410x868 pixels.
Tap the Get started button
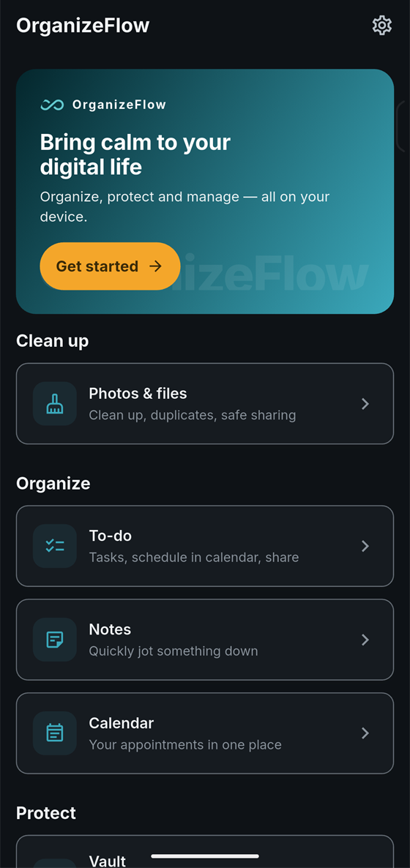(111, 266)
